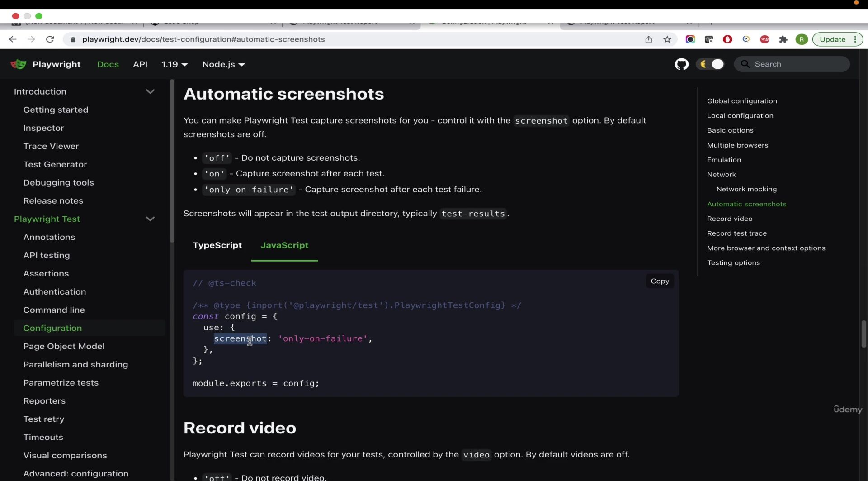Collapse the Introduction sidebar section

pos(150,91)
